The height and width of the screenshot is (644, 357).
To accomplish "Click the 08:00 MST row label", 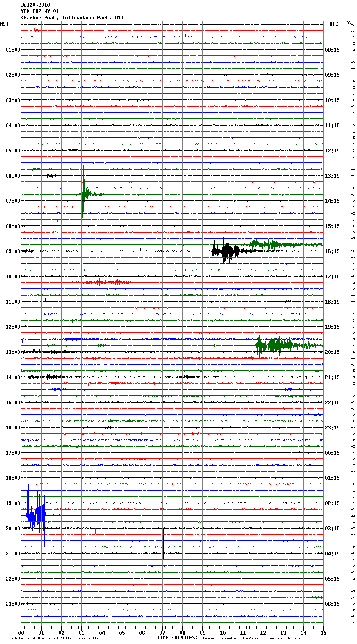I will coord(13,226).
